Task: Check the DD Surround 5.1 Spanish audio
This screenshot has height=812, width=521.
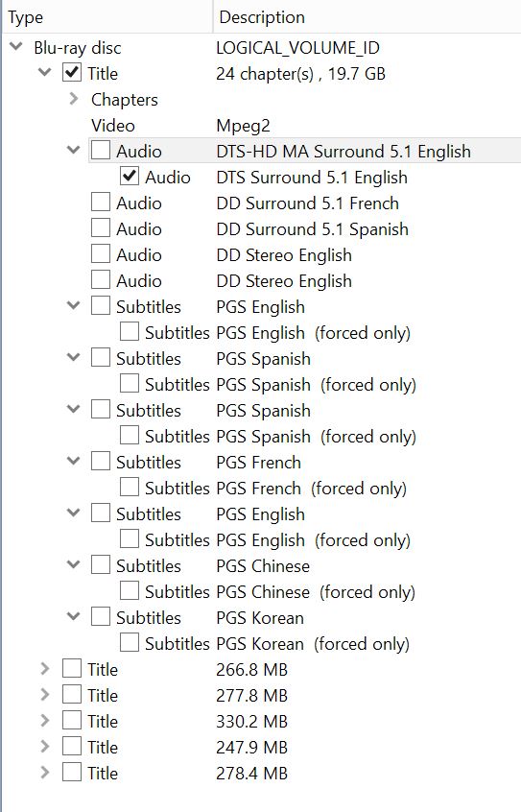Action: [101, 227]
